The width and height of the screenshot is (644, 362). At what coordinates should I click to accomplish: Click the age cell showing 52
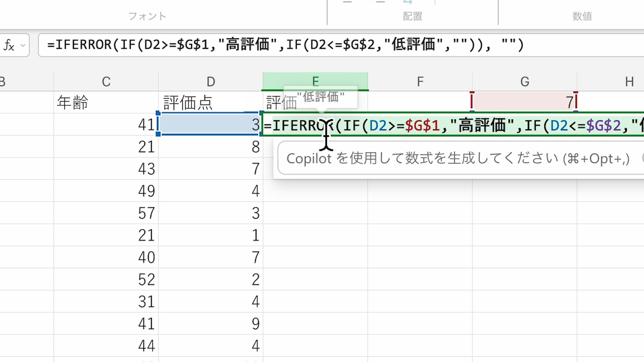[x=106, y=279]
